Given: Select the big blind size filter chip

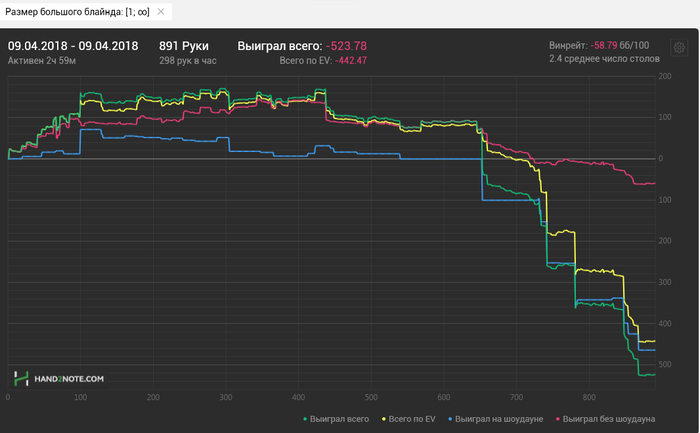Looking at the screenshot, I should pos(86,12).
